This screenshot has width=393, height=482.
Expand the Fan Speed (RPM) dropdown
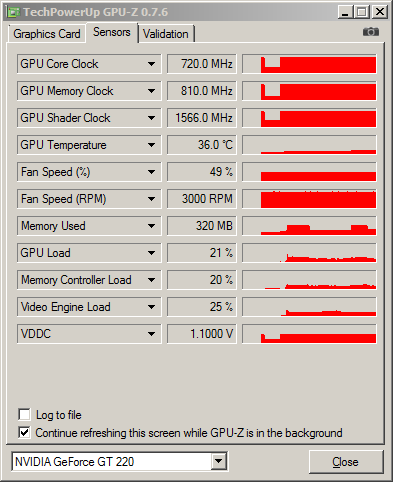pyautogui.click(x=151, y=199)
